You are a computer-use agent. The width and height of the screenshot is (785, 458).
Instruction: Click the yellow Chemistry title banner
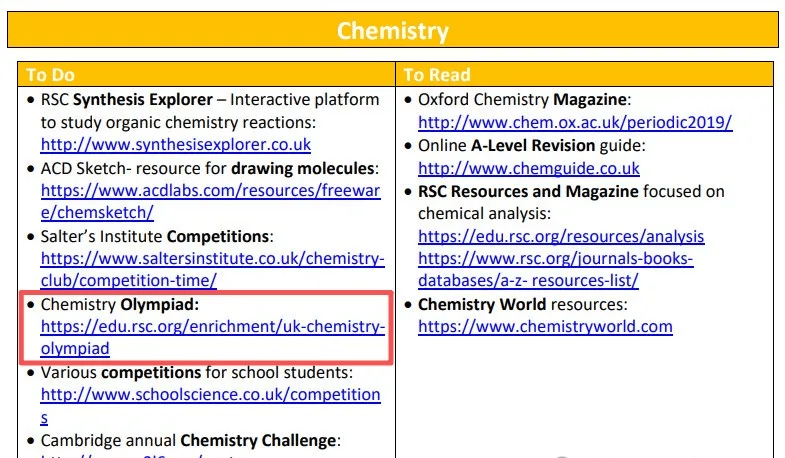[392, 30]
